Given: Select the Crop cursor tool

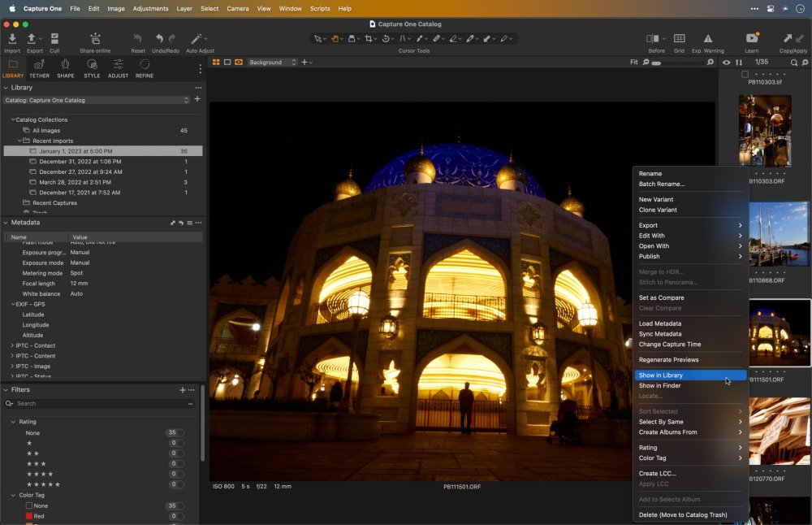Looking at the screenshot, I should pos(369,38).
